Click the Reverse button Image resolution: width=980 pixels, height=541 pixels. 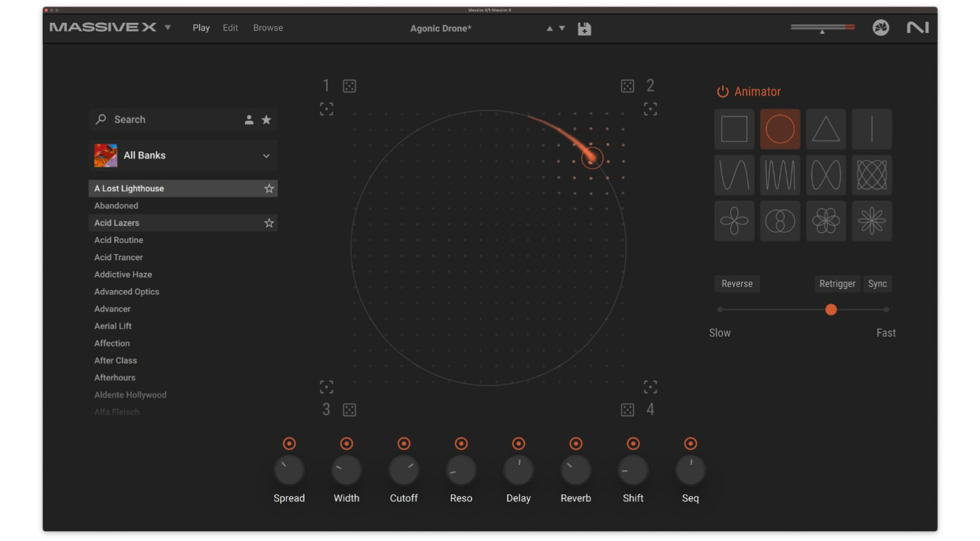pos(737,284)
